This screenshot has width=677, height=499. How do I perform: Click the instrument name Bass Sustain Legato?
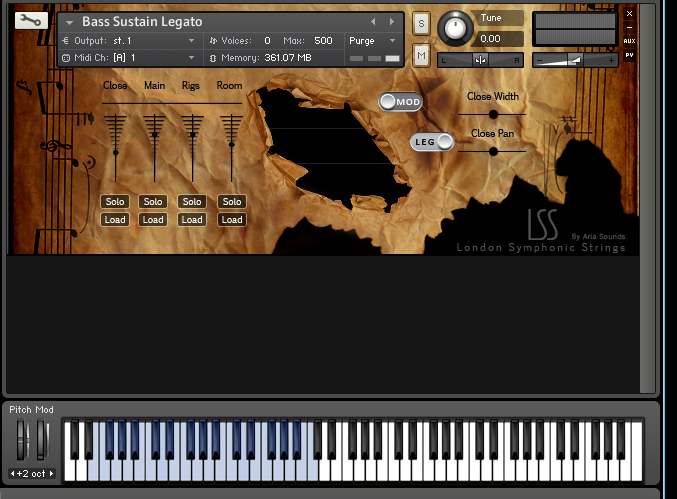point(142,22)
